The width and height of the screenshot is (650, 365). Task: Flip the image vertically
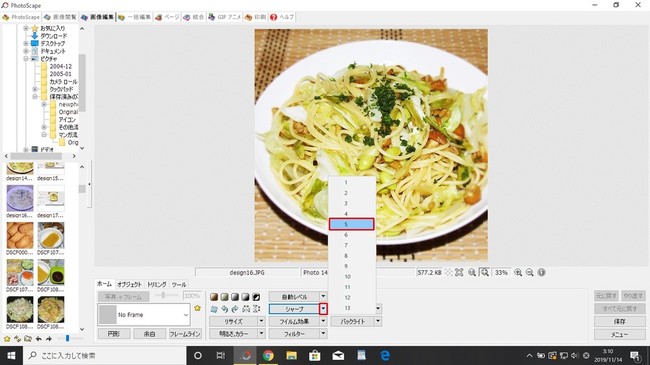pyautogui.click(x=257, y=309)
